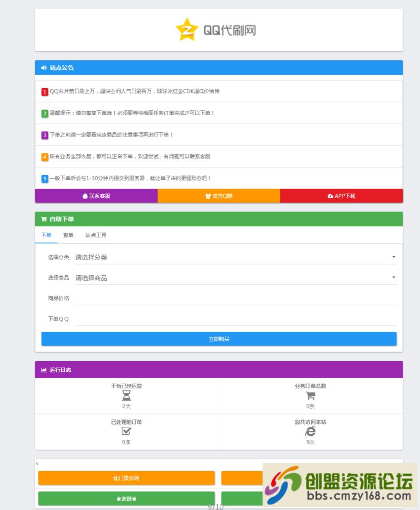The image size is (420, 510).
Task: Click the 商品价格 field
Action: (x=236, y=298)
